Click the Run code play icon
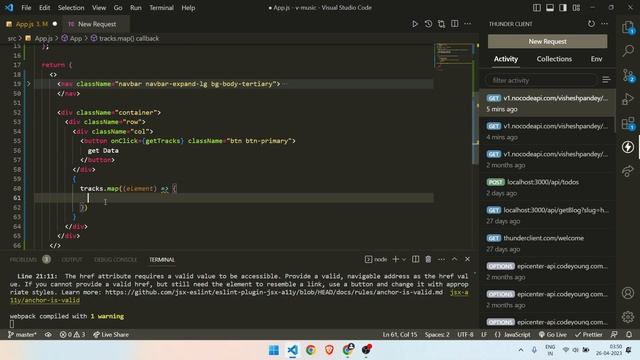640x360 pixels. [x=415, y=24]
